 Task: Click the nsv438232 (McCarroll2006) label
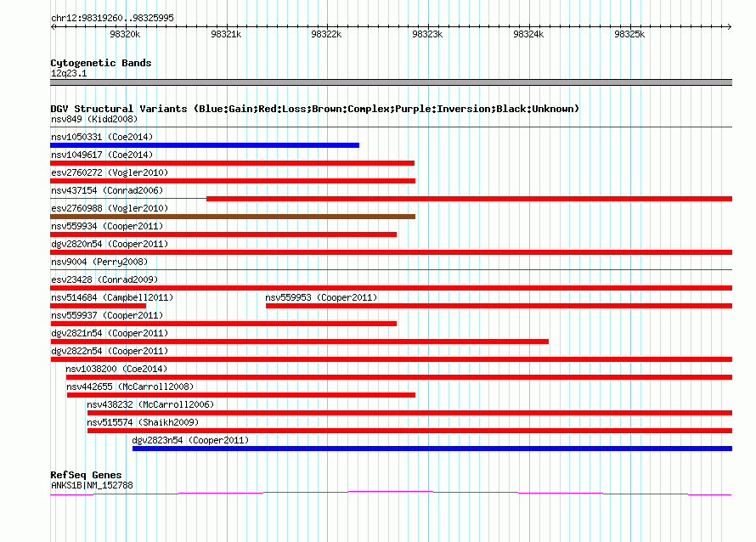click(150, 404)
